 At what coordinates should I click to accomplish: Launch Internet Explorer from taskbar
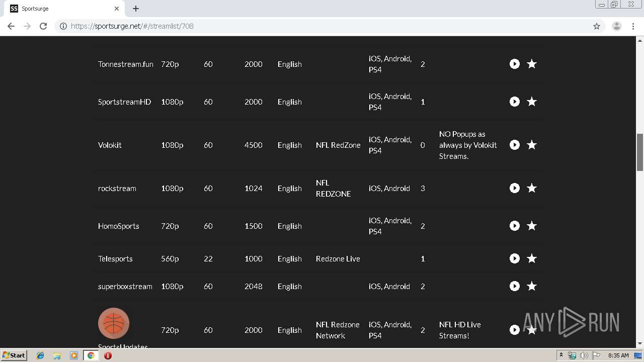[40, 355]
